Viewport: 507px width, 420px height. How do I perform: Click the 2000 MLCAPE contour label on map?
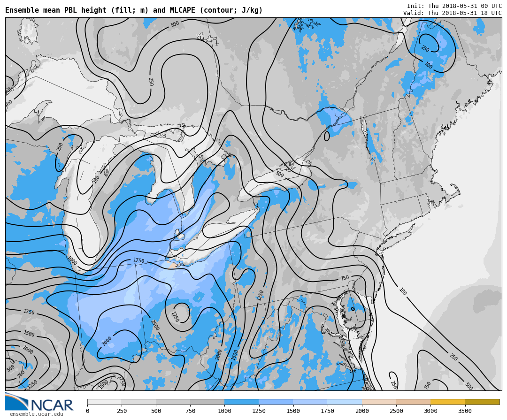219,355
